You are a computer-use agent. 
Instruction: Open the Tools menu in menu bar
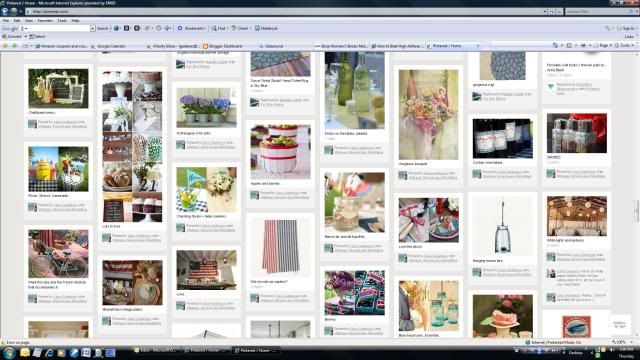(x=62, y=20)
